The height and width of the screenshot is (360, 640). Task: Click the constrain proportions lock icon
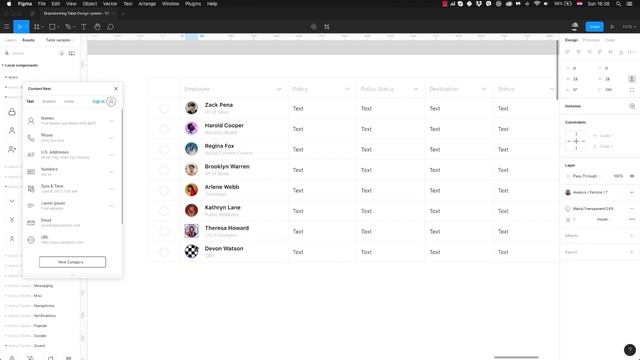pyautogui.click(x=631, y=79)
